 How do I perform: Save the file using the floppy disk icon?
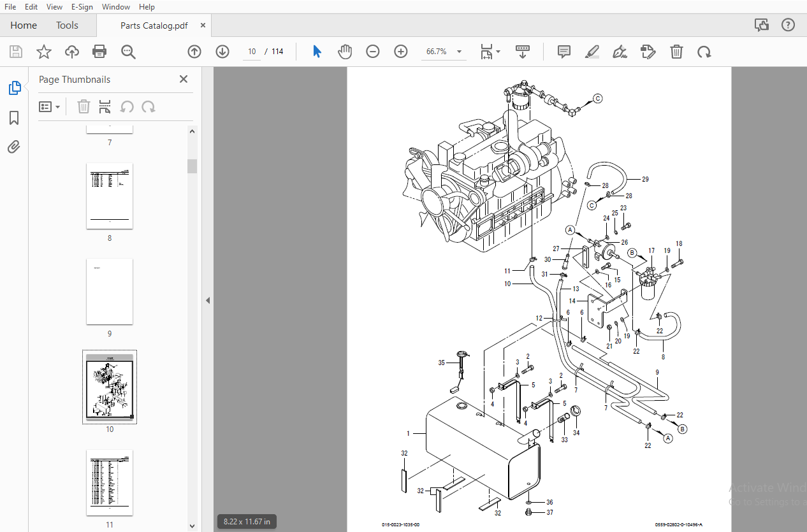click(x=16, y=52)
